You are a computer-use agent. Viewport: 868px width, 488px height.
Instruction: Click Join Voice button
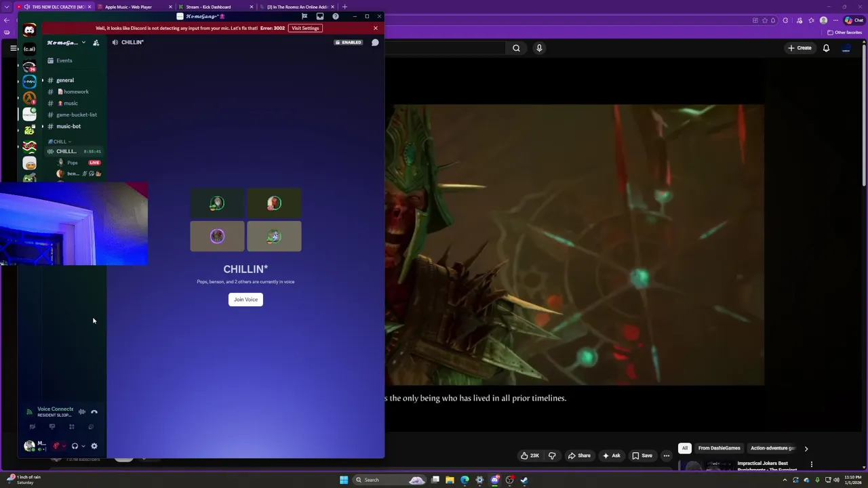click(245, 300)
